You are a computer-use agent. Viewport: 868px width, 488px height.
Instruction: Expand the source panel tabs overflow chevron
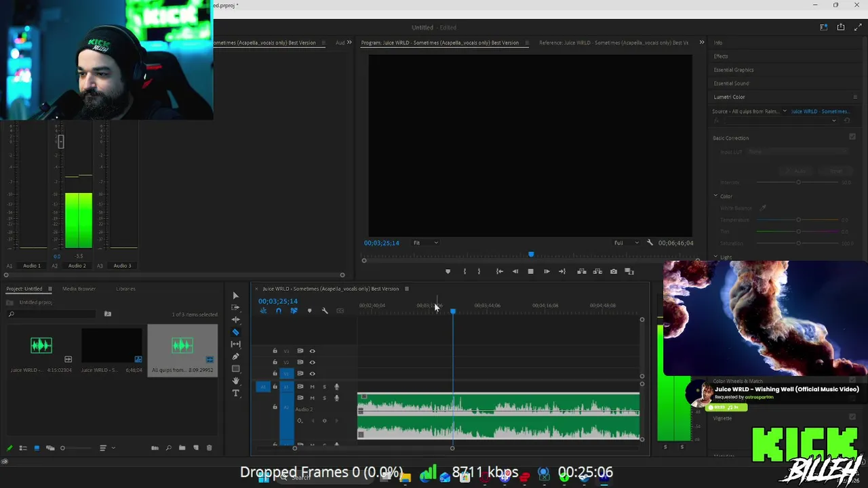[349, 43]
